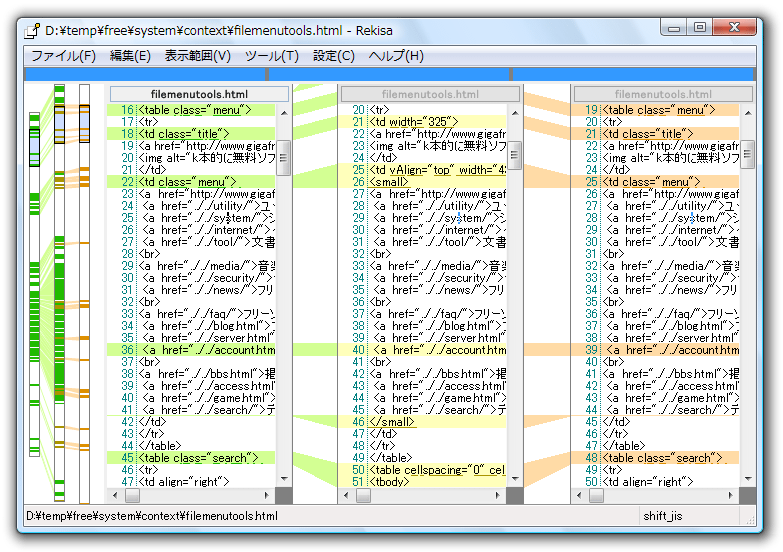The width and height of the screenshot is (783, 552).
Task: Select line 51 <tbody> in middle pane
Action: point(422,482)
